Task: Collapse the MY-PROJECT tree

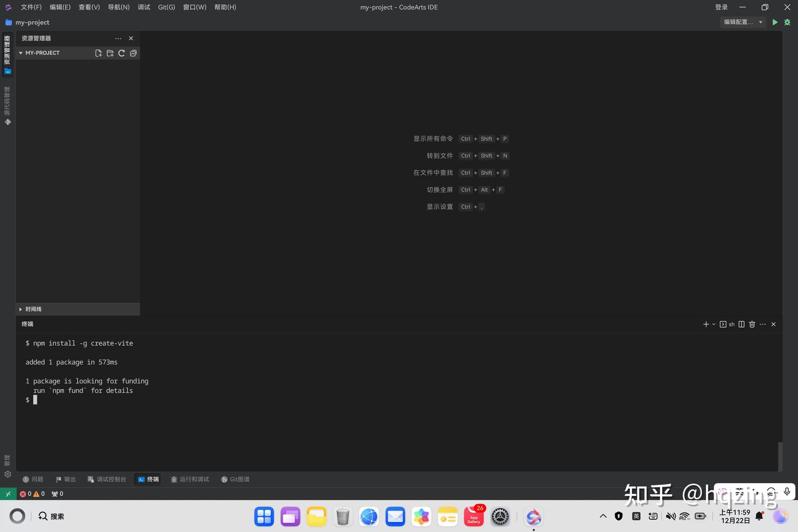Action: (x=21, y=53)
